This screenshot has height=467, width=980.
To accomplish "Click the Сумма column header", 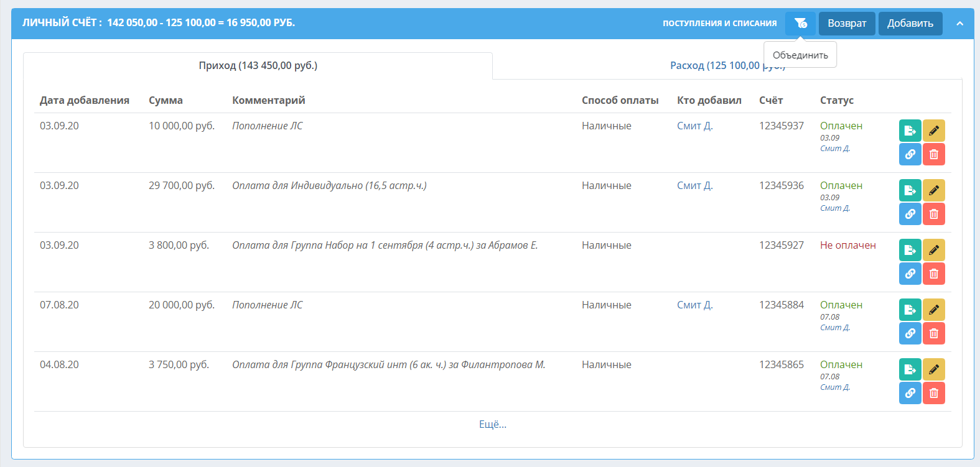I will (166, 100).
